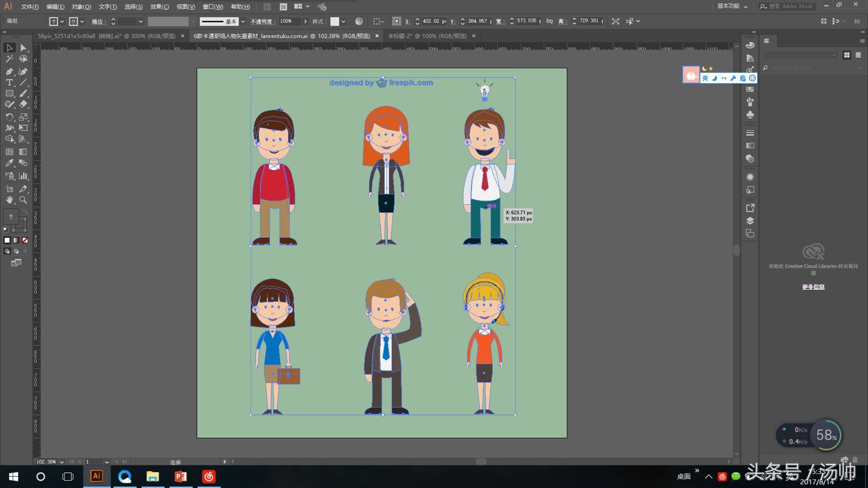This screenshot has height=488, width=868.
Task: Reset default fill and stroke colors
Action: 6,230
